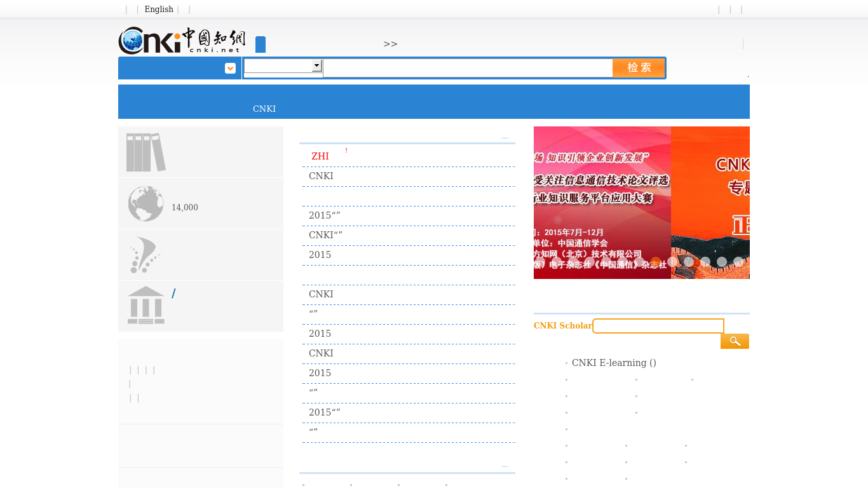This screenshot has width=868, height=488.
Task: Click the swoosh/growth icon in sidebar
Action: tap(144, 254)
